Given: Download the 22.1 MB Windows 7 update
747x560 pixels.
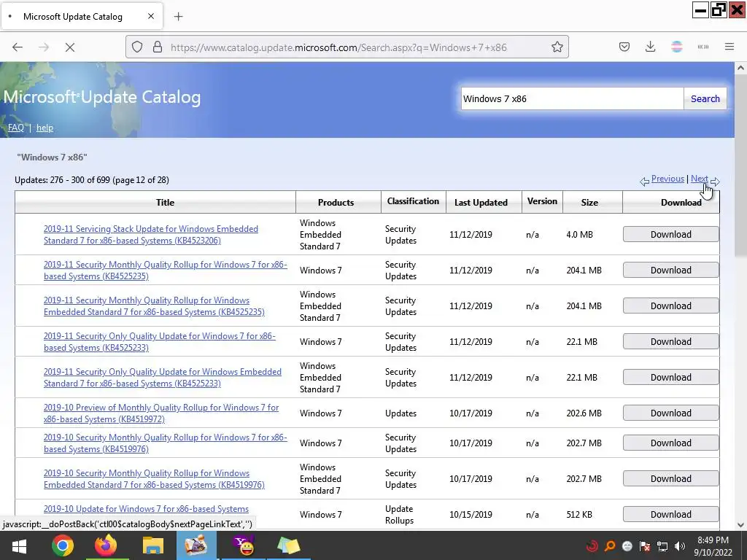Looking at the screenshot, I should point(671,341).
